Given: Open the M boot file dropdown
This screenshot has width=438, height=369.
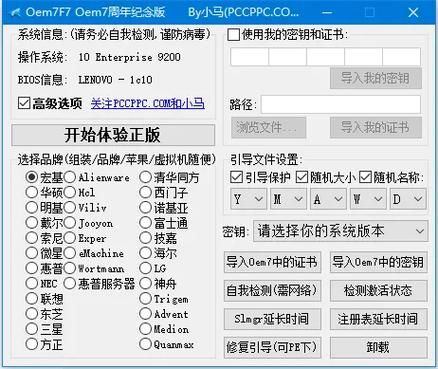Looking at the screenshot, I should [x=288, y=199].
